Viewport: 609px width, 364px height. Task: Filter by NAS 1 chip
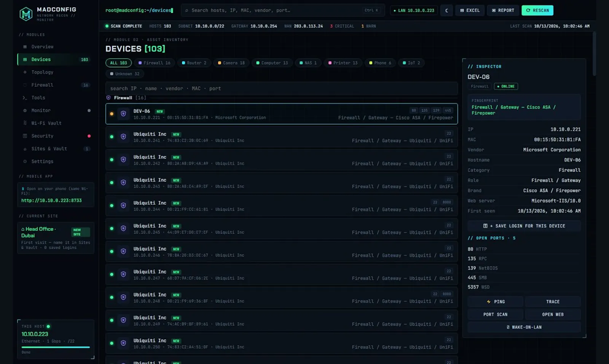point(308,63)
